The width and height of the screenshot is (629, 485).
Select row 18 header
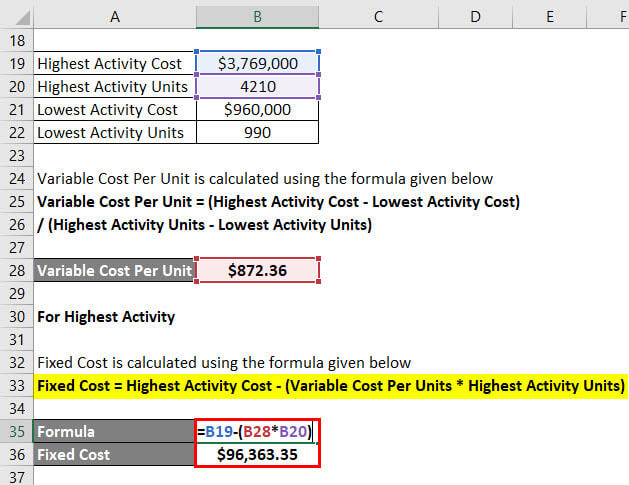17,40
